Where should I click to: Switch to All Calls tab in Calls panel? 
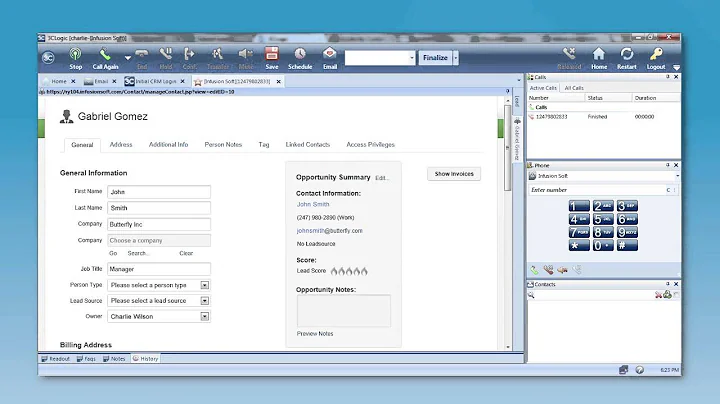point(574,88)
